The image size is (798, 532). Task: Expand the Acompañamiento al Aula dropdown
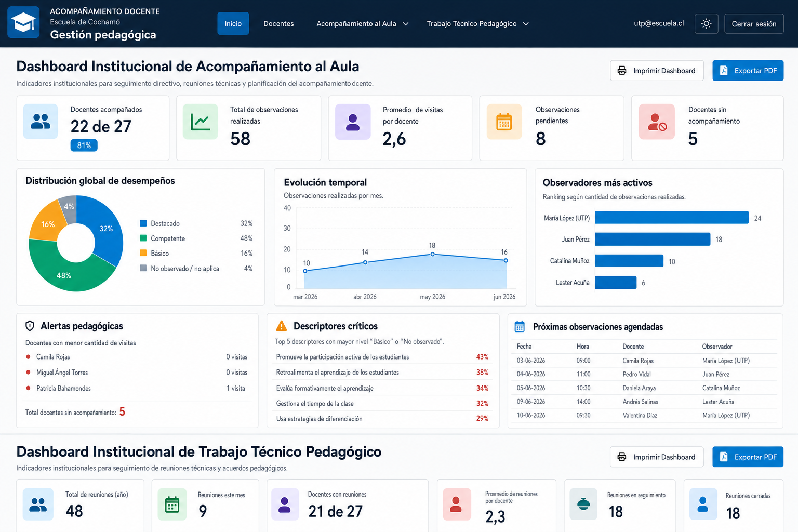(x=362, y=23)
